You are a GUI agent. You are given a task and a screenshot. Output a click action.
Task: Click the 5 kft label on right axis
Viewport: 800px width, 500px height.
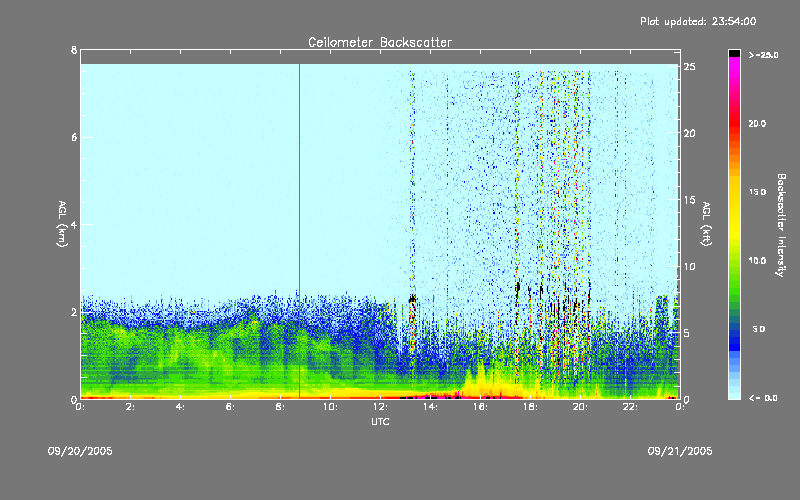689,333
